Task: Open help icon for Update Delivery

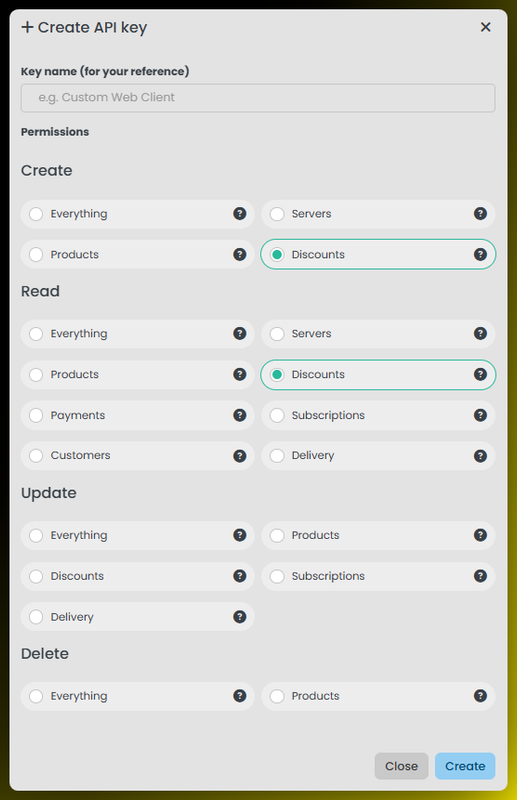Action: click(239, 617)
